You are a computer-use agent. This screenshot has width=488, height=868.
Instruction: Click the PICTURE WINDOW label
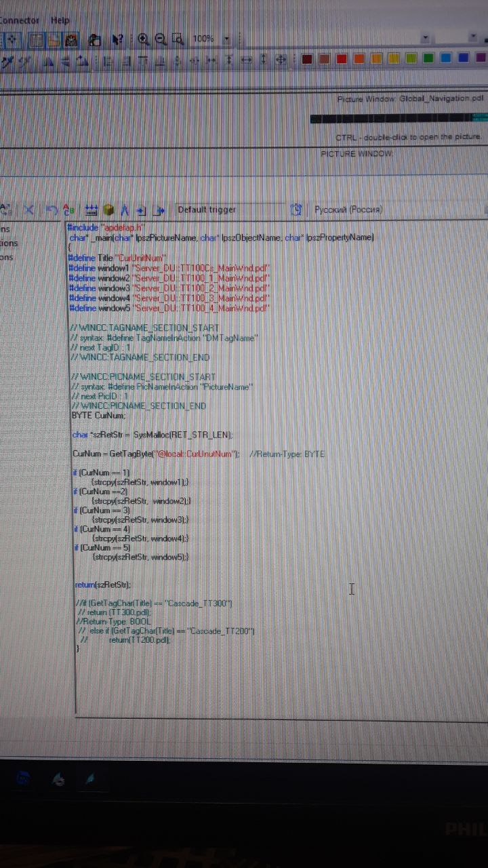tap(357, 154)
